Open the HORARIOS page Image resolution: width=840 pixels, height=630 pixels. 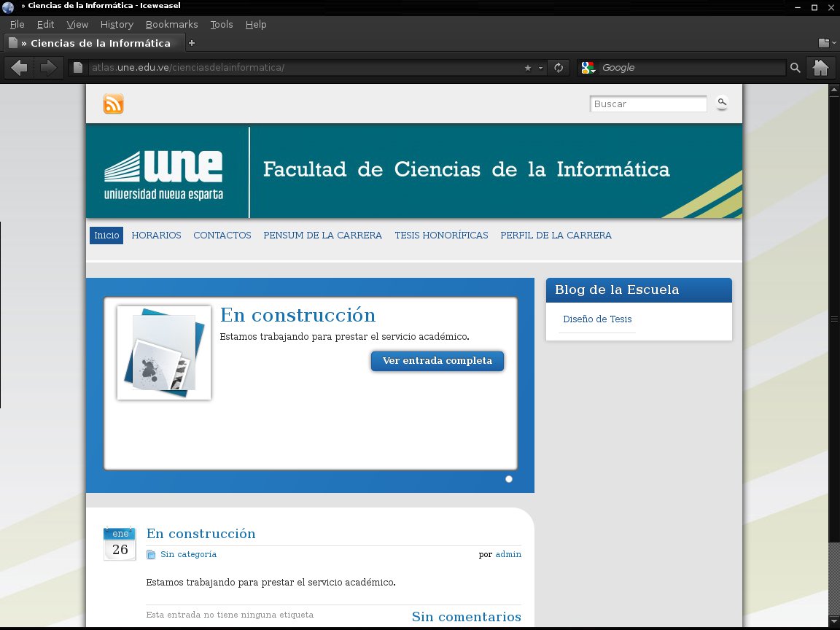(x=157, y=236)
